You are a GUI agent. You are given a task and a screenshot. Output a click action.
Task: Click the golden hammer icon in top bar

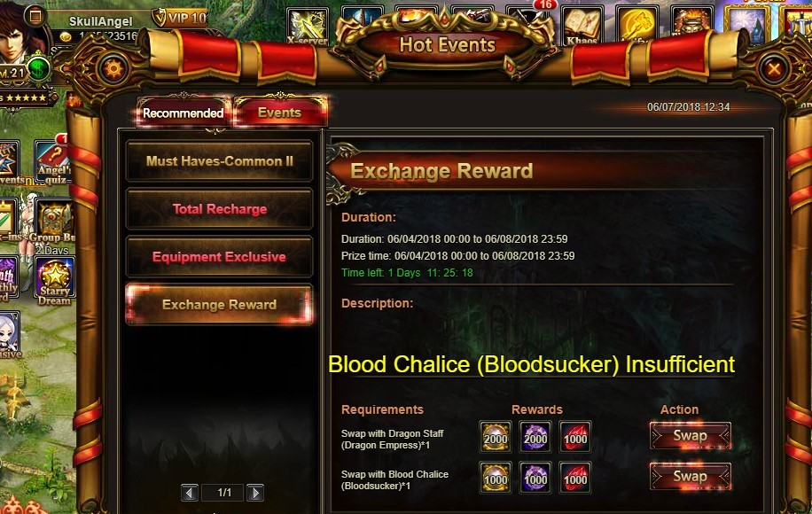[637, 26]
